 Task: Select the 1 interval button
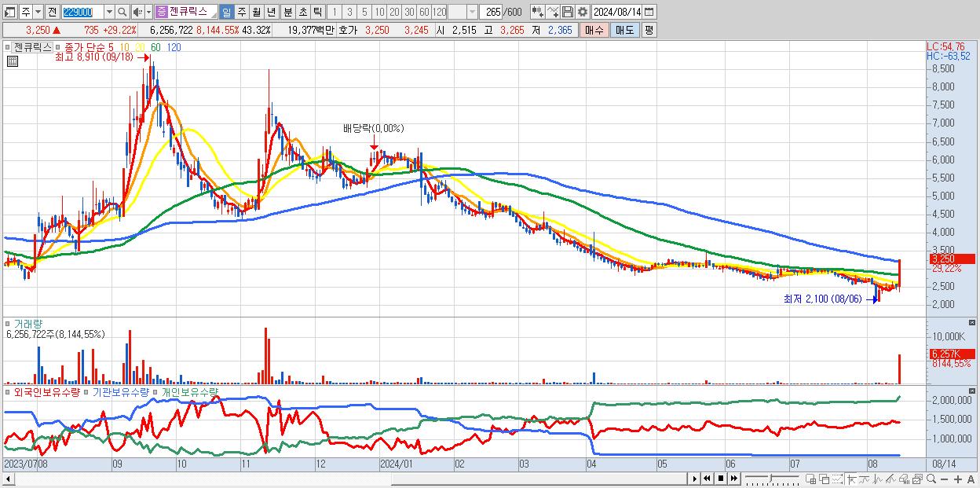334,12
